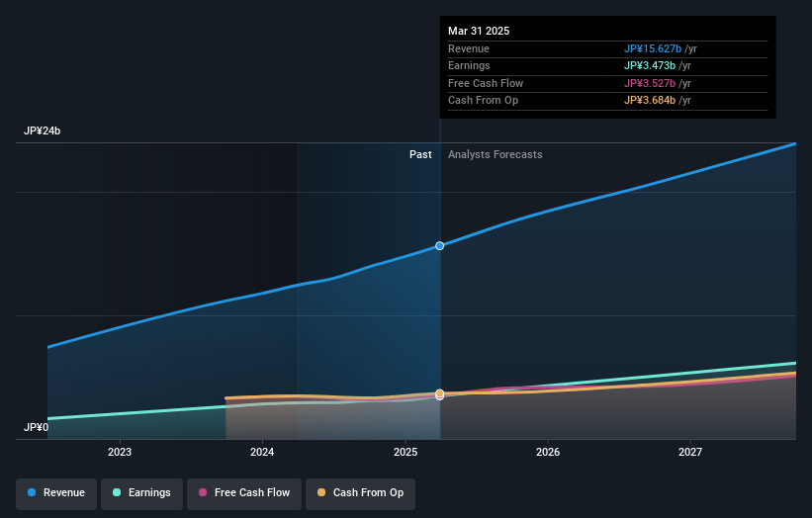Click the Free Cash Flow label in tooltip

486,83
